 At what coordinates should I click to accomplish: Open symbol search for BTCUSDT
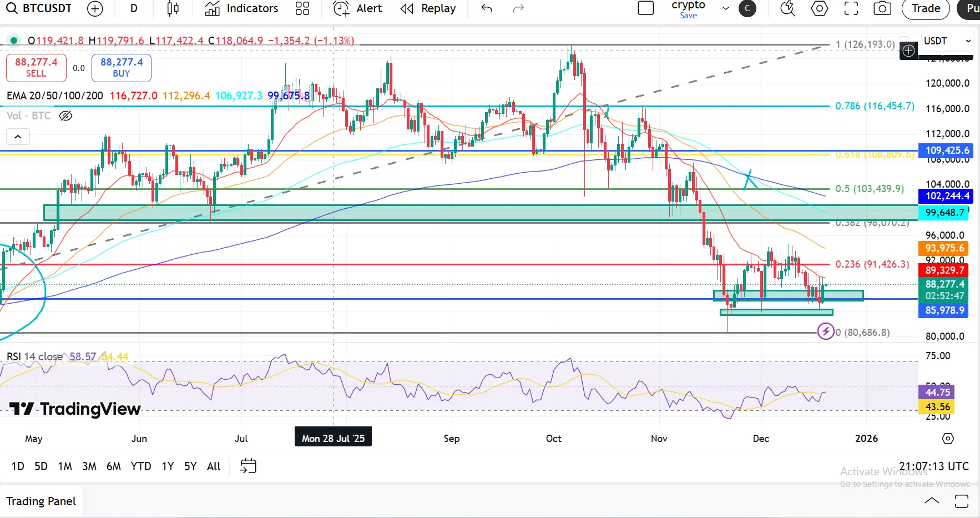(x=39, y=8)
